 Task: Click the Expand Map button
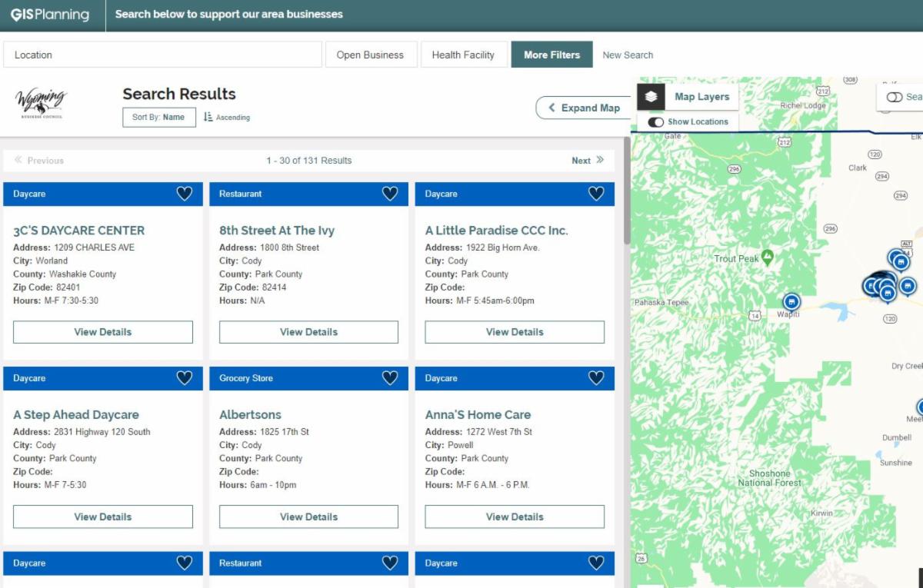[583, 108]
